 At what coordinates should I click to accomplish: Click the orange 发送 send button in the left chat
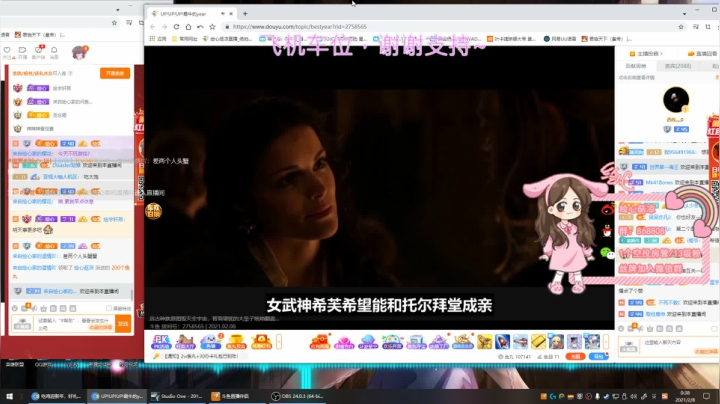123,324
